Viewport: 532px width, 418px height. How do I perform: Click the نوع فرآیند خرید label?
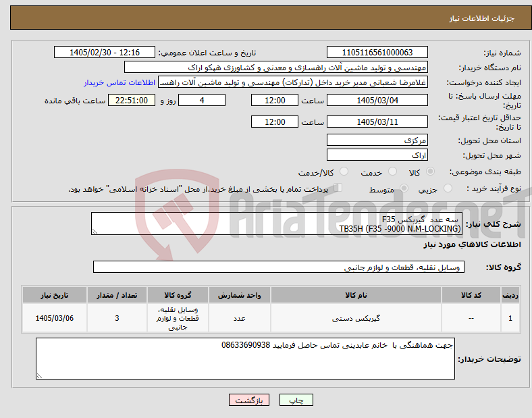click(494, 188)
